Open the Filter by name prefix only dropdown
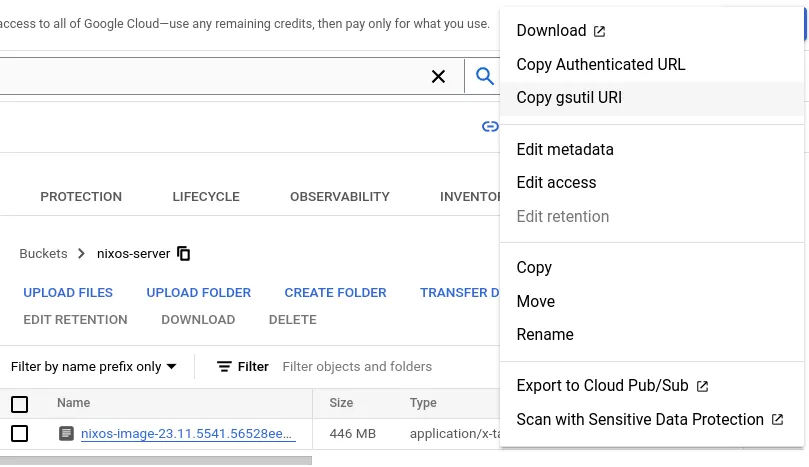This screenshot has height=467, width=809. (94, 366)
